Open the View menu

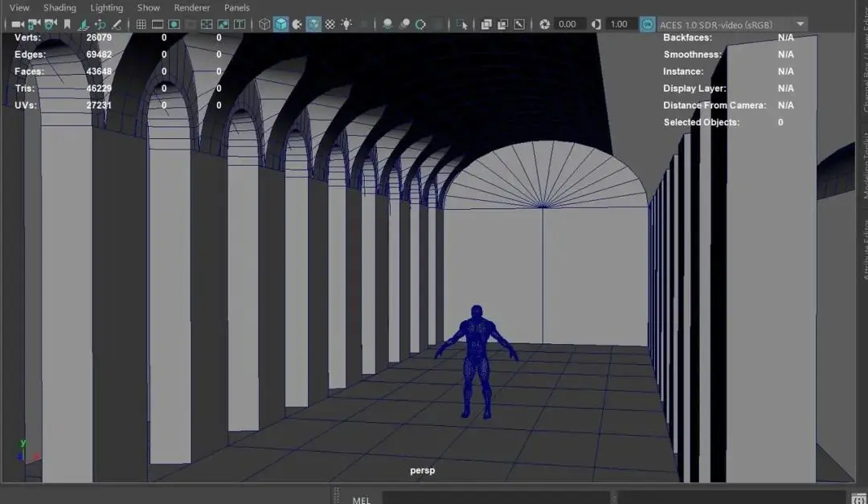(19, 8)
